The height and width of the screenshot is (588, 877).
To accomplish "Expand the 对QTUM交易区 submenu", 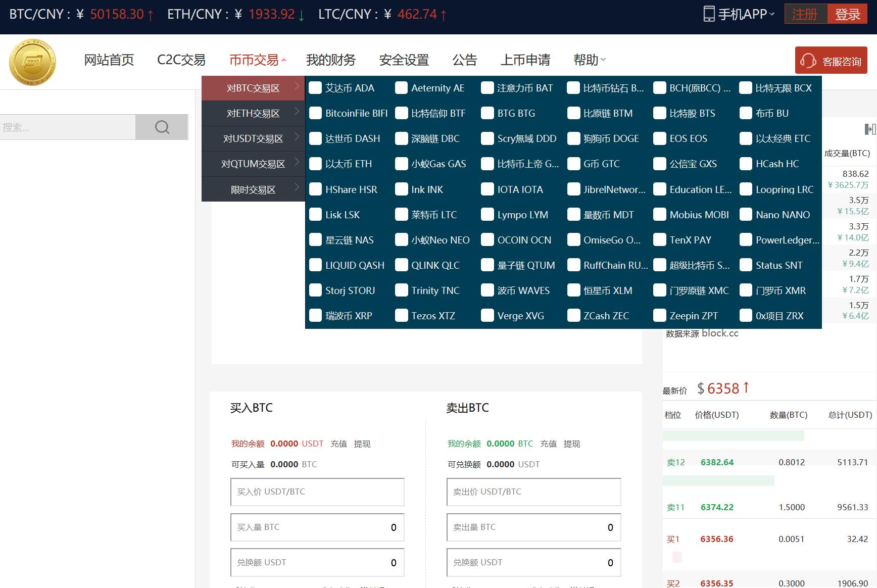I will [253, 164].
